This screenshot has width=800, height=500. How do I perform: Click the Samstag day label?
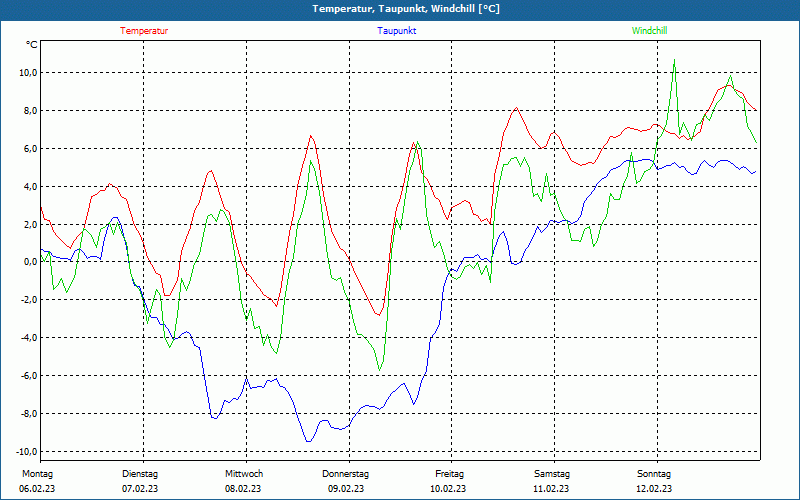click(x=552, y=474)
